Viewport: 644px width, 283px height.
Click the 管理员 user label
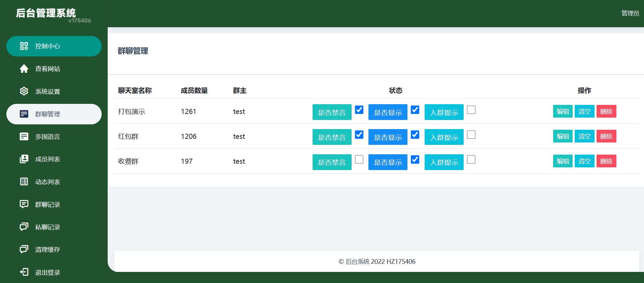pyautogui.click(x=630, y=13)
